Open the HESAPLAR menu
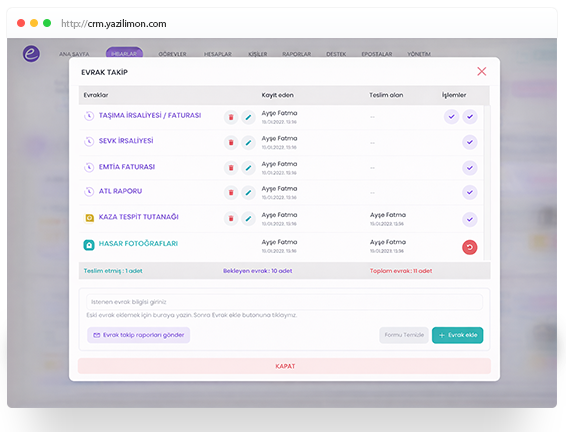 point(218,54)
